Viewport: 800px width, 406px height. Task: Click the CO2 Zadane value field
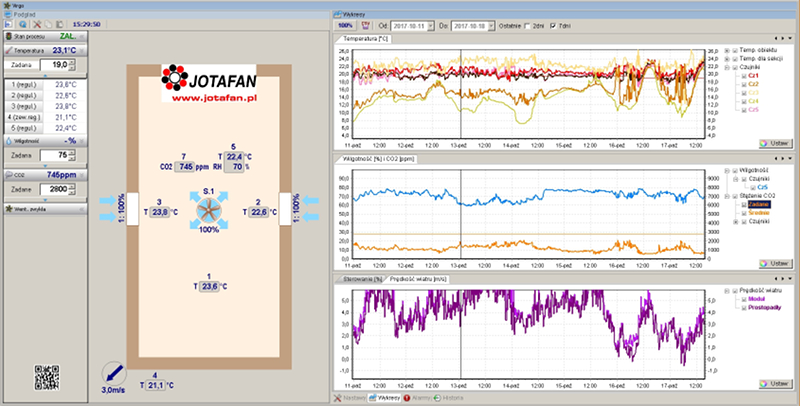click(53, 188)
